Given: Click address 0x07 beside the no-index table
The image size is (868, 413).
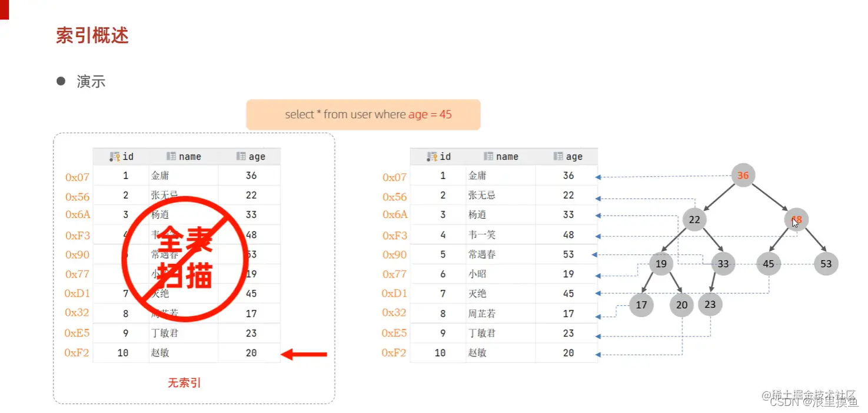Looking at the screenshot, I should click(x=78, y=177).
